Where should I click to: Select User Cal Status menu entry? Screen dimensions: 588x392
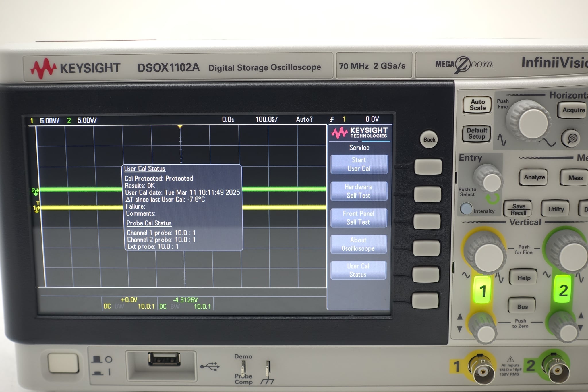coord(358,270)
